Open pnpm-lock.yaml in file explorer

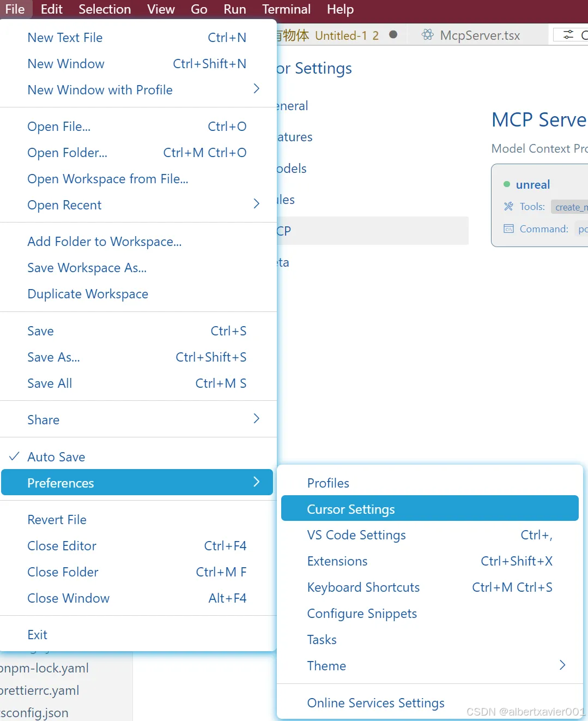tap(44, 668)
